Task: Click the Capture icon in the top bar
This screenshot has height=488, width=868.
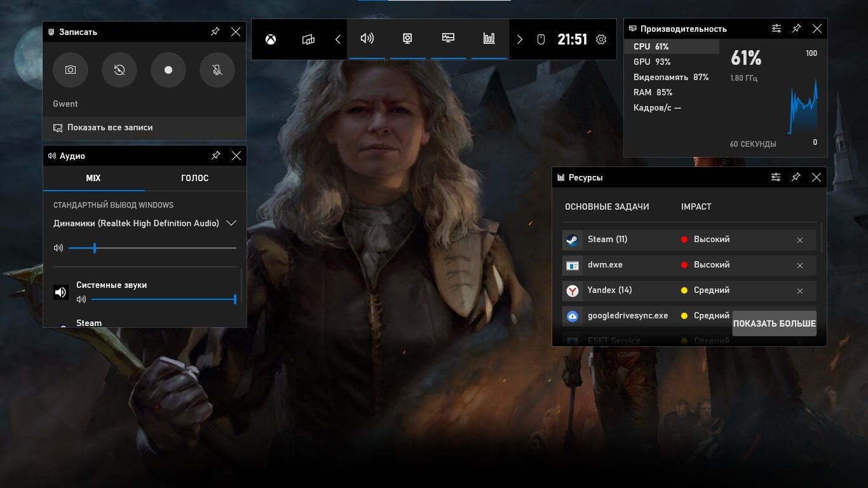Action: (408, 39)
